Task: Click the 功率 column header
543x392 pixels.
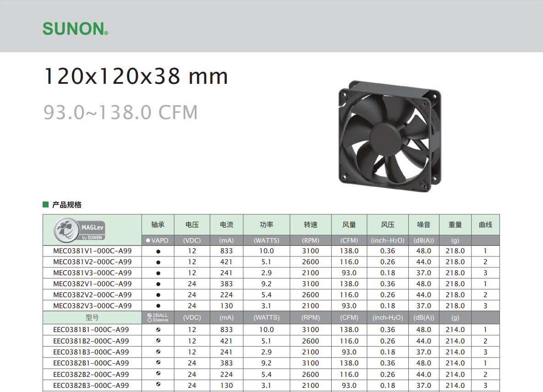Action: 266,225
